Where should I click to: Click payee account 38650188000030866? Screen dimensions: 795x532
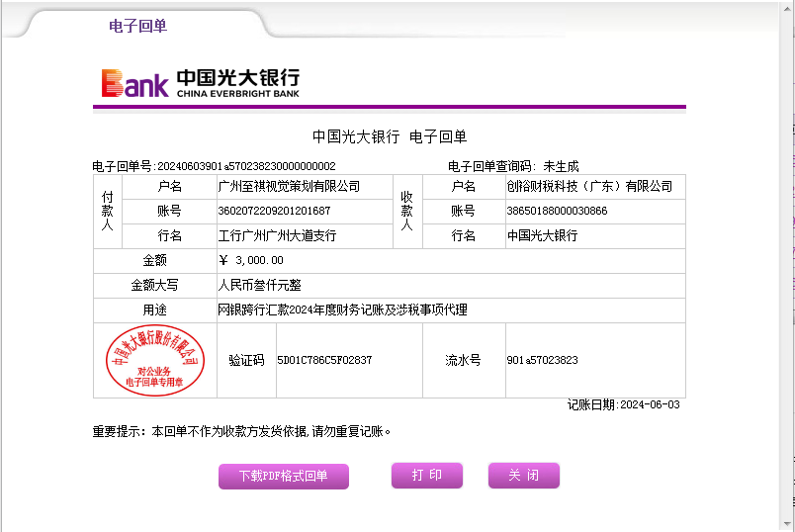click(x=558, y=211)
